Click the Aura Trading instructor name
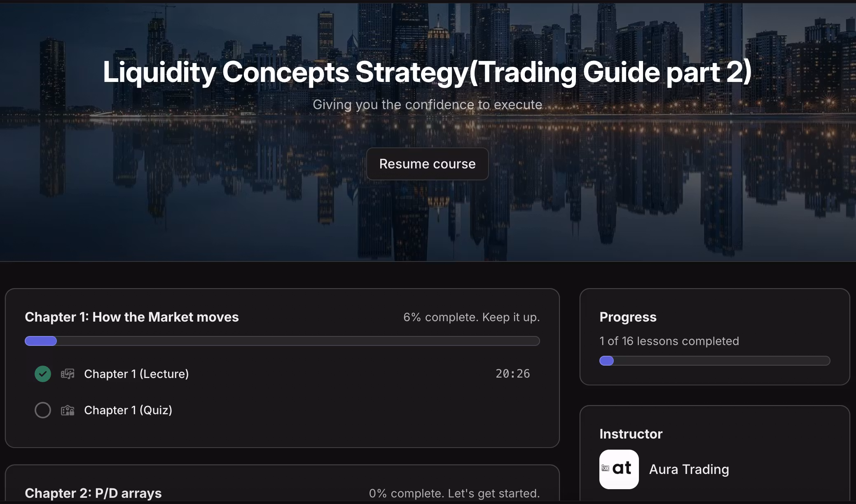 coord(689,469)
